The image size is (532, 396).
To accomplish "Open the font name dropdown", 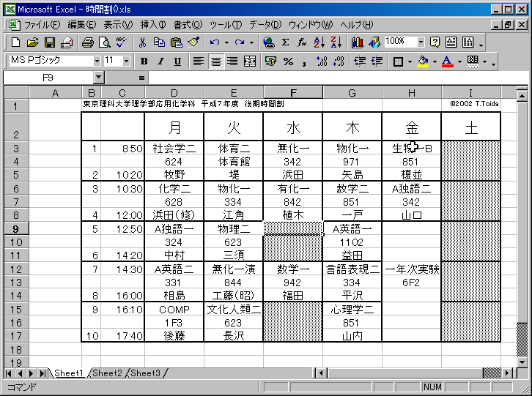I will click(97, 61).
